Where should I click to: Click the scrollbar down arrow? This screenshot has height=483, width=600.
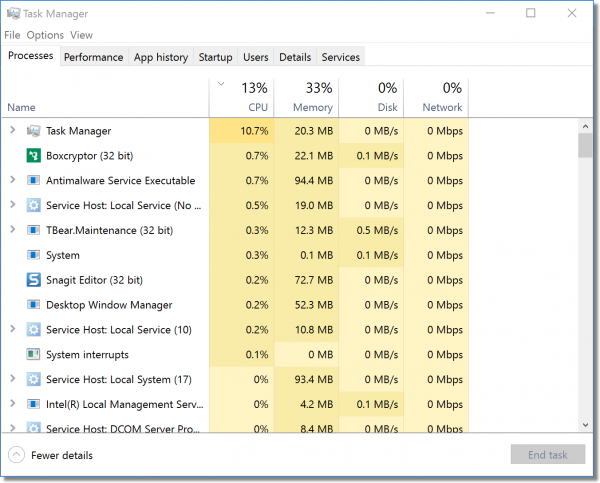(585, 425)
